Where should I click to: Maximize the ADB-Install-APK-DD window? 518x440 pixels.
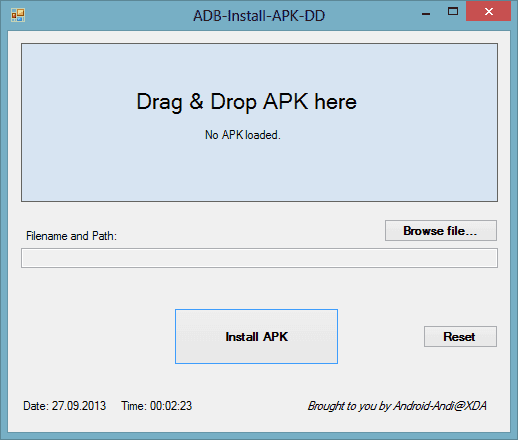[x=453, y=12]
